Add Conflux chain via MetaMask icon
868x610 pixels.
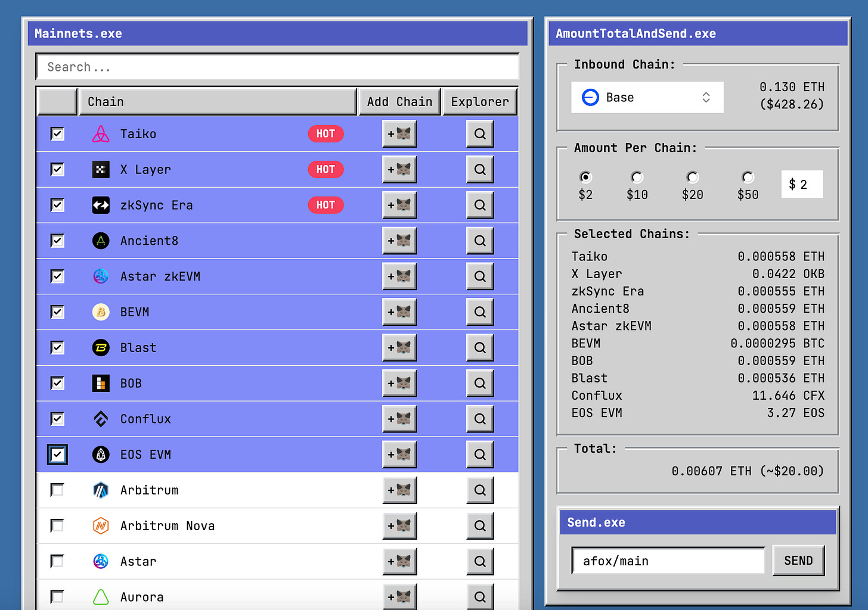(399, 419)
